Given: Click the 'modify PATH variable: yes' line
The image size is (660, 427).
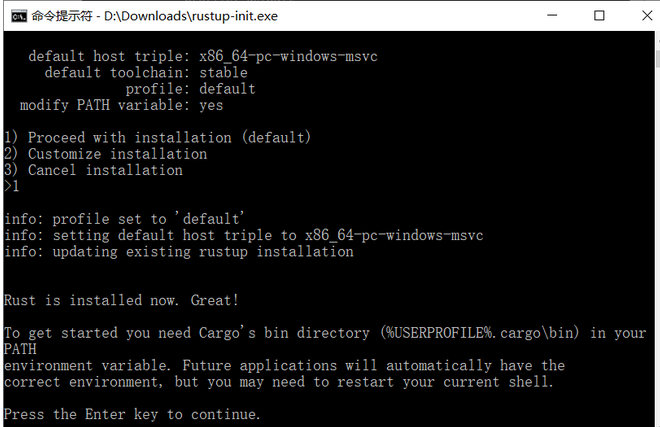Looking at the screenshot, I should 121,105.
